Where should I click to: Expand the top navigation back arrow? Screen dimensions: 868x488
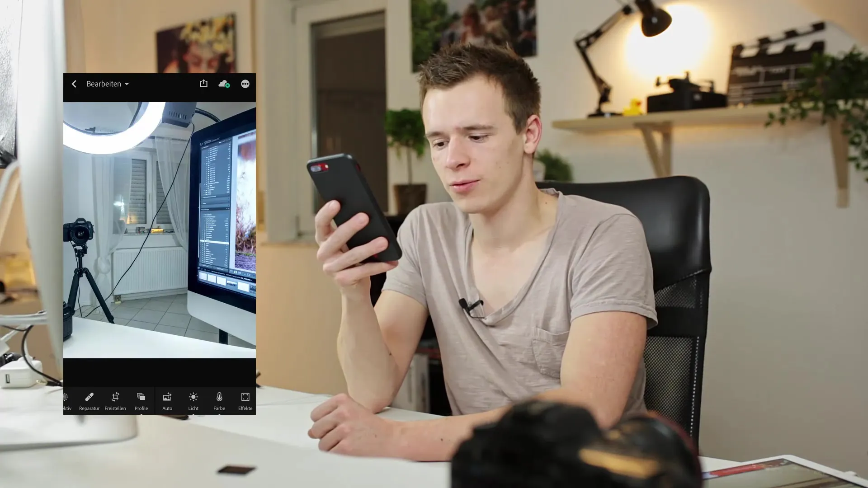coord(74,84)
